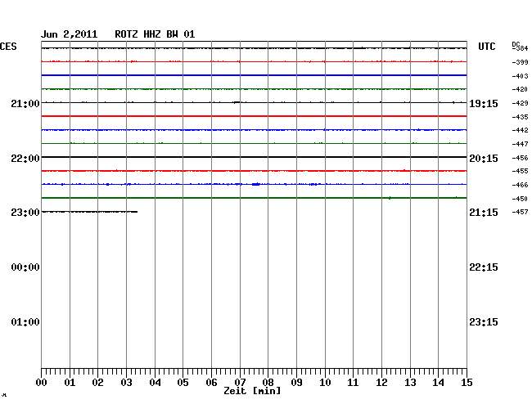Click UTC time label 23:15

click(x=484, y=321)
